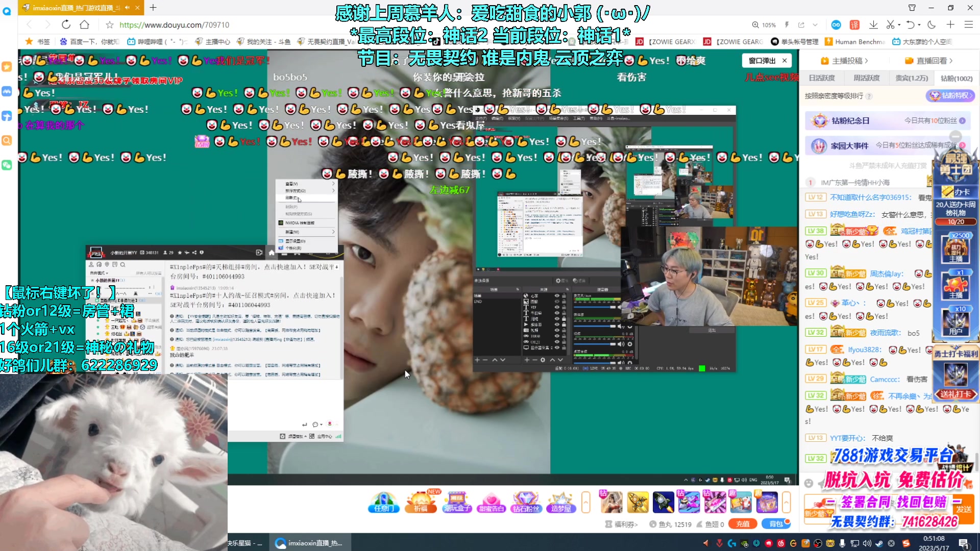Send the dark blue rocket gift
Screen dimensions: 980x551
[664, 502]
